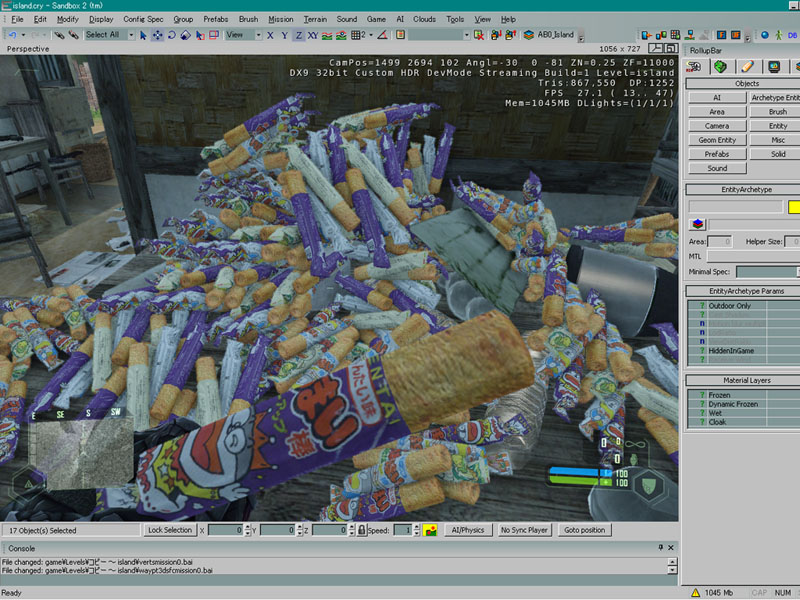Click the terrain collision icon beside Speed

click(x=430, y=531)
